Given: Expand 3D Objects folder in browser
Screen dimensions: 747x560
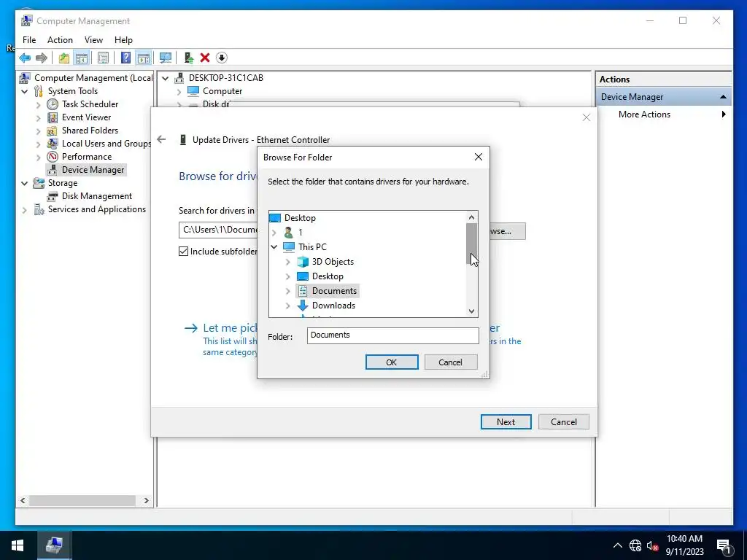Looking at the screenshot, I should [287, 262].
